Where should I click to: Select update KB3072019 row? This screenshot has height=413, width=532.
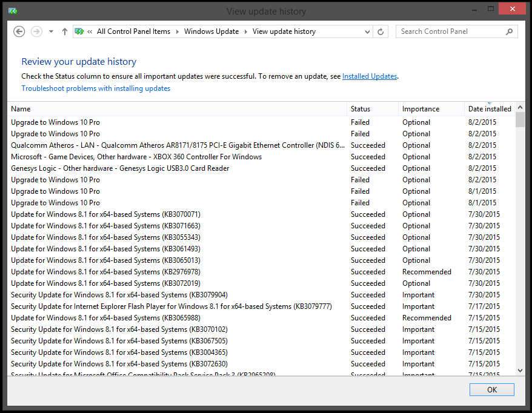point(261,283)
